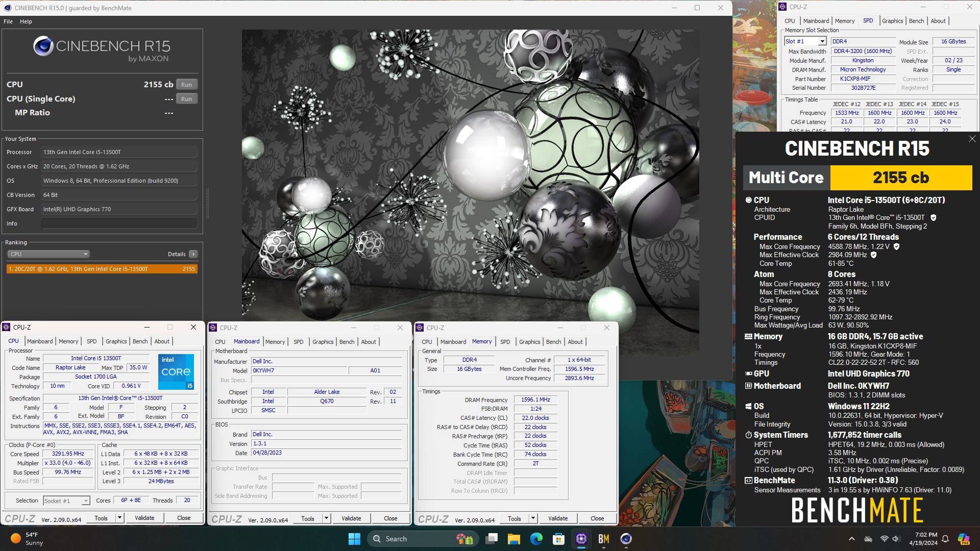Image resolution: width=980 pixels, height=551 pixels.
Task: Click Tools button in CPU-Z Memory window
Action: point(514,518)
